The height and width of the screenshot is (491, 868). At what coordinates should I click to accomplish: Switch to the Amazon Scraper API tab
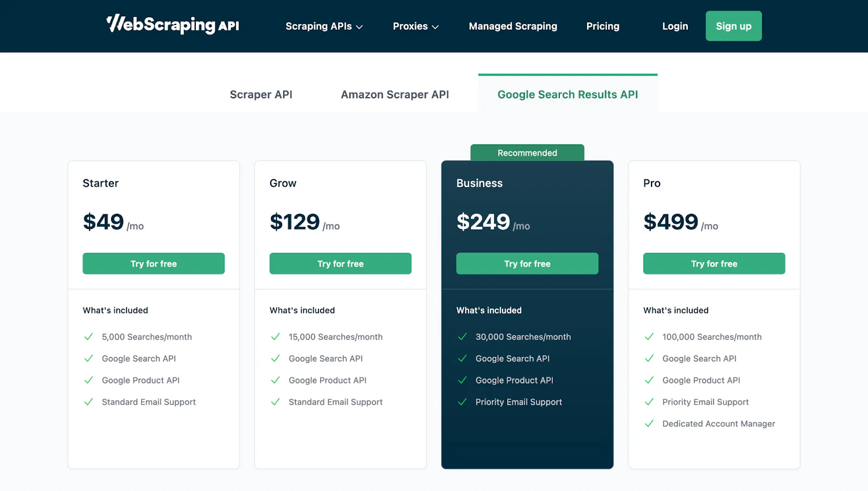[x=395, y=94]
